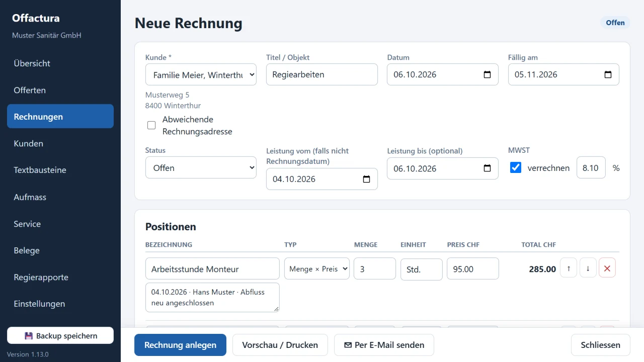Screen dimensions: 644x362
Task: Click the Offen status badge
Action: coord(615,23)
